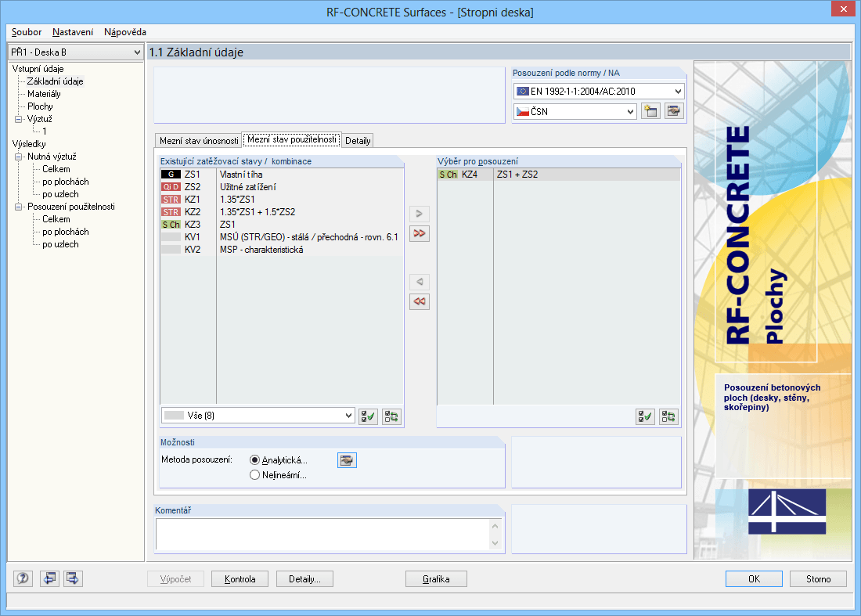Select Základní údaje in the tree
861x616 pixels.
[x=55, y=81]
